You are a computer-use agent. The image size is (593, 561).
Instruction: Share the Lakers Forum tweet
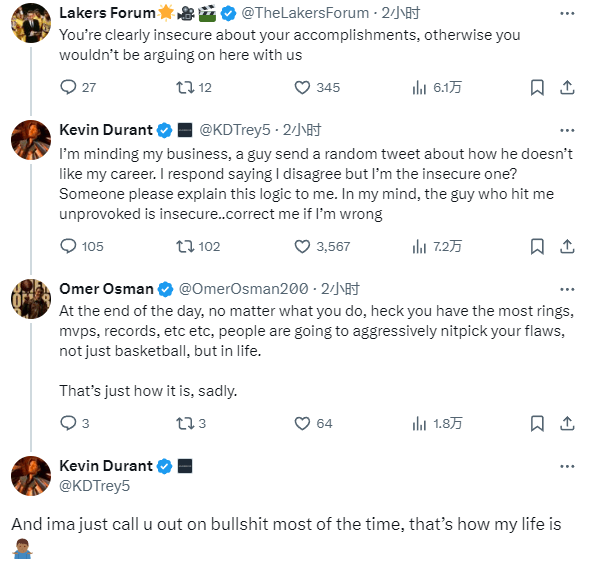click(x=567, y=87)
